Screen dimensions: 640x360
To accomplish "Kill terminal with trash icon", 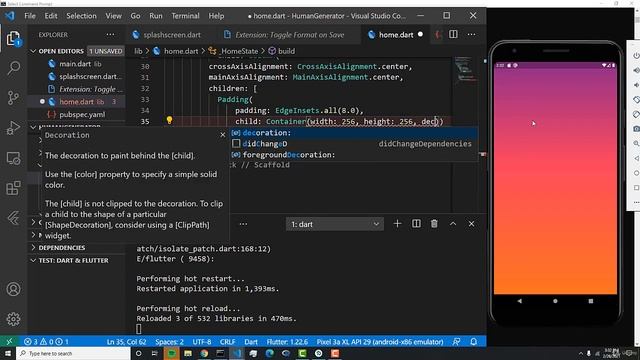I will pyautogui.click(x=434, y=224).
